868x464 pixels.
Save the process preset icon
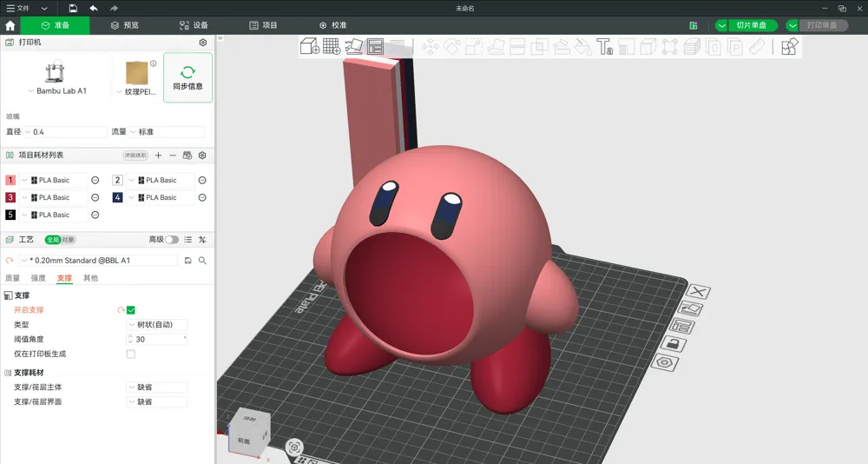click(x=187, y=261)
